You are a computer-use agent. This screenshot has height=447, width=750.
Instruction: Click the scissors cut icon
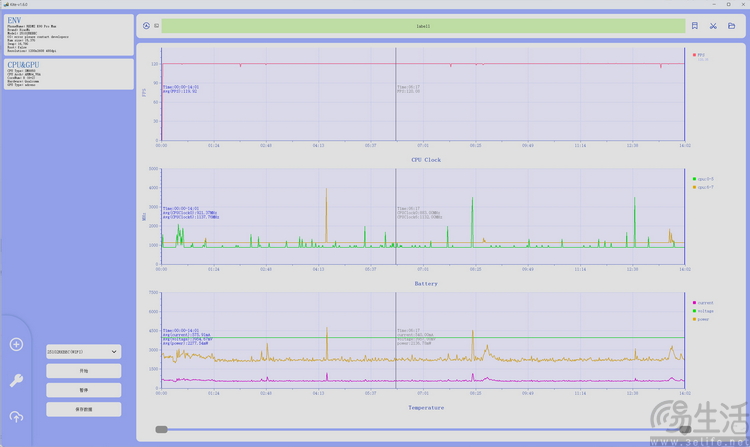tap(714, 26)
